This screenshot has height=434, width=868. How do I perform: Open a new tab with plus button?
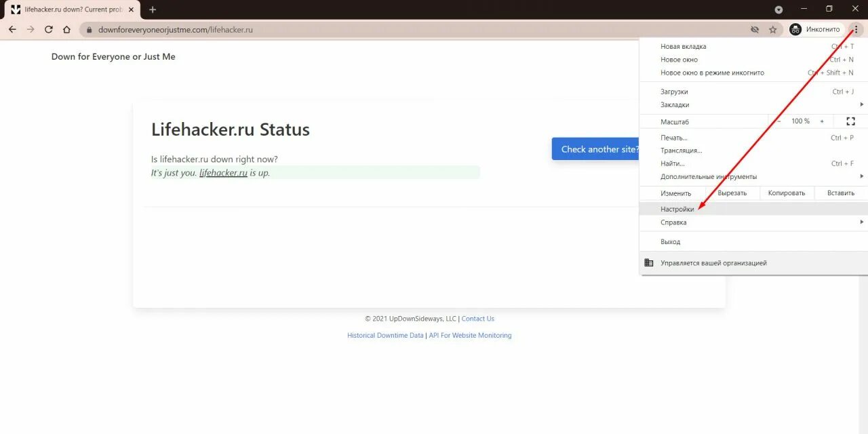click(153, 9)
